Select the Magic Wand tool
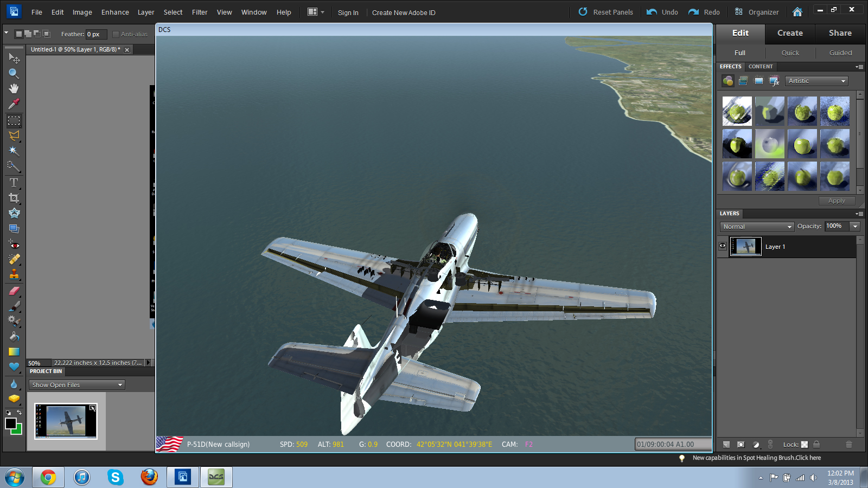Viewport: 868px width, 488px height. (14, 151)
